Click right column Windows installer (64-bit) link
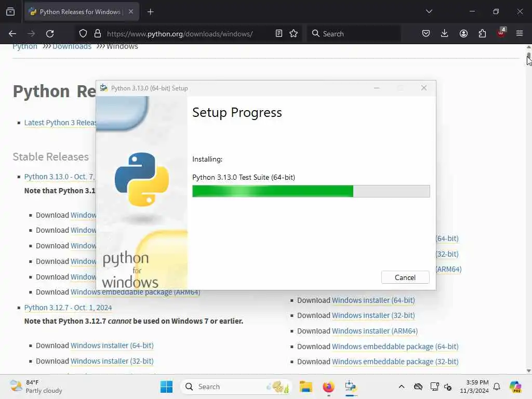 373,301
